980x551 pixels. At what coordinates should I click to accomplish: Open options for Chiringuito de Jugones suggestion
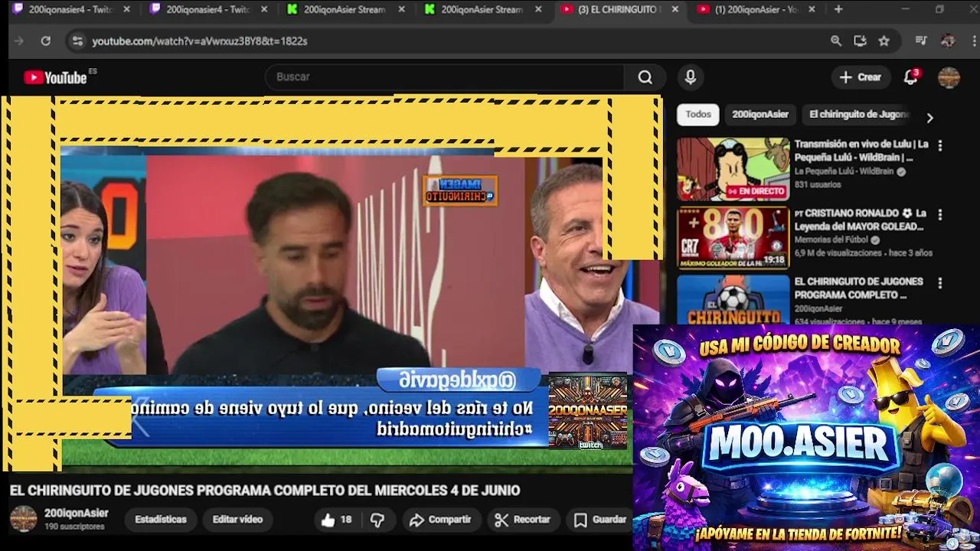[x=940, y=283]
